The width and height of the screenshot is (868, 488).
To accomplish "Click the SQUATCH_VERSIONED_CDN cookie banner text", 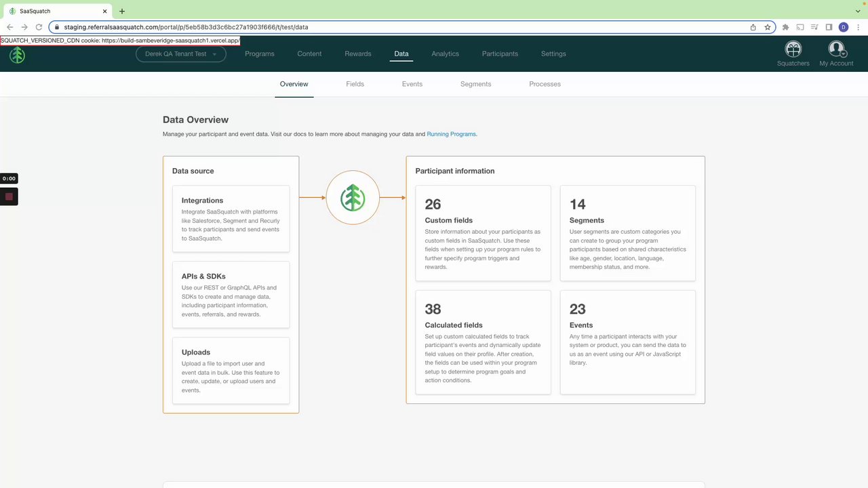I will click(x=120, y=41).
